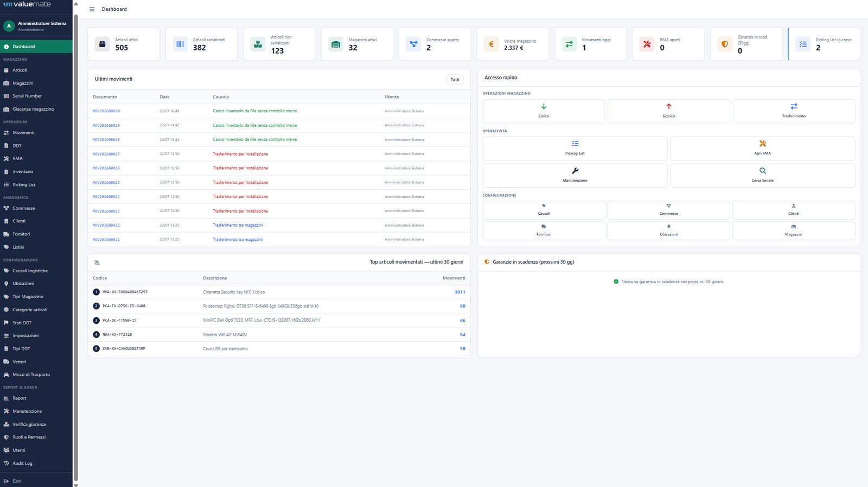Viewport: 868px width, 487px height.
Task: Open Apri RMA quick access tile
Action: (763, 148)
